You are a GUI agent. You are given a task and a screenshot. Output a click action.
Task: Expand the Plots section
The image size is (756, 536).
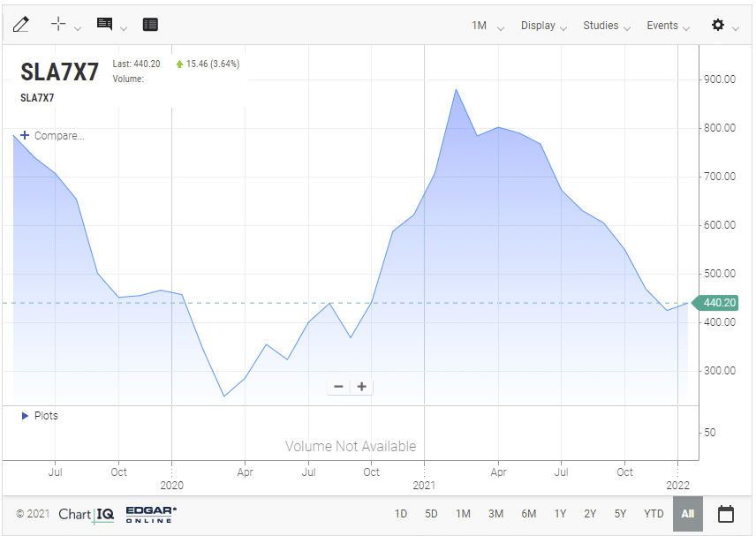40,416
